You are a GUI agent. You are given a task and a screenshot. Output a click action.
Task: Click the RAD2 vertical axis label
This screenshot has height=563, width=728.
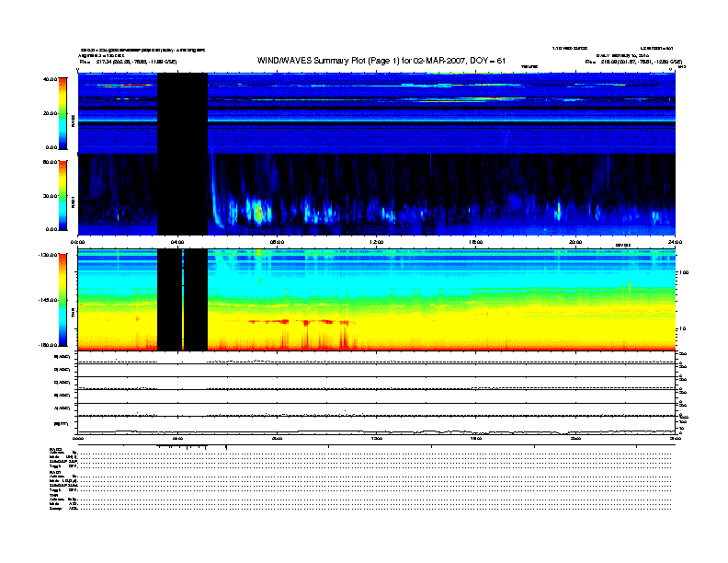[x=73, y=121]
